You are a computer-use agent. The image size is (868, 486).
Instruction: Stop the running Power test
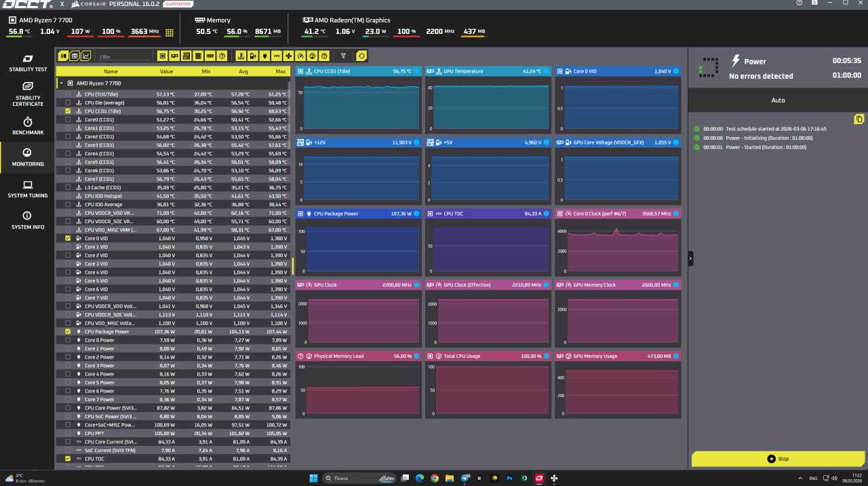pos(778,459)
